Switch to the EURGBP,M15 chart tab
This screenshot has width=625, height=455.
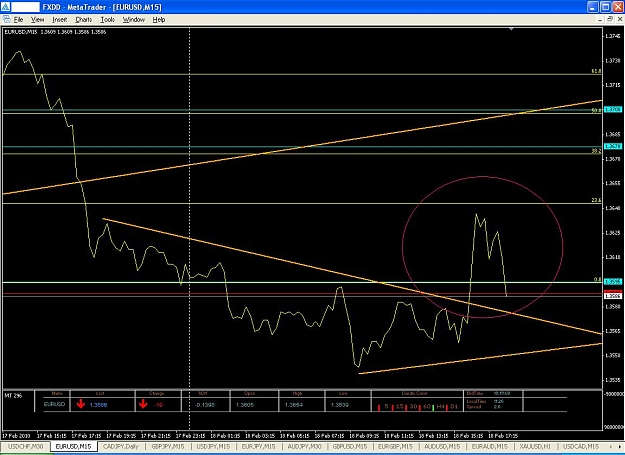point(396,446)
